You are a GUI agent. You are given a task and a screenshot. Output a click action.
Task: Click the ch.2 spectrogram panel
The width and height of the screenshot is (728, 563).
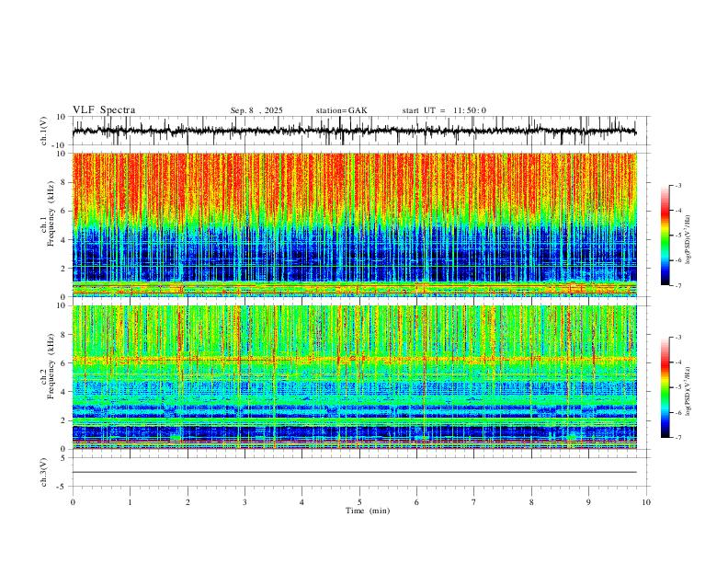354,377
